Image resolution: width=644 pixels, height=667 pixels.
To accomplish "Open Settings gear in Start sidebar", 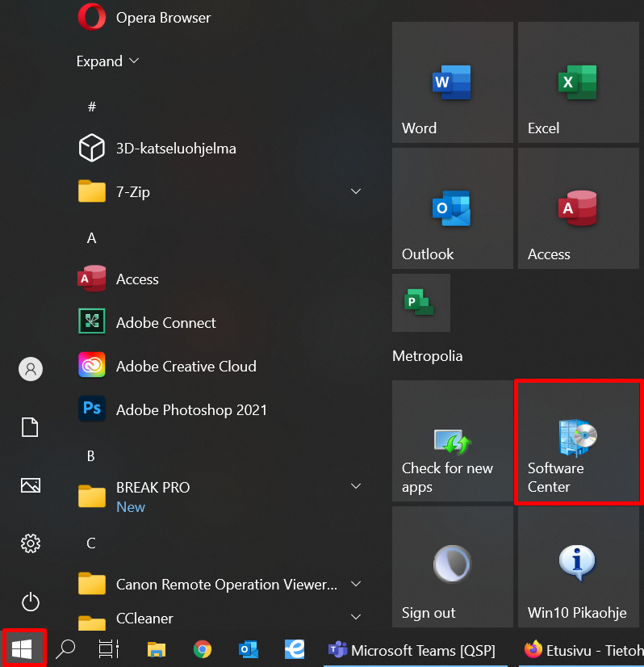I will pyautogui.click(x=31, y=543).
